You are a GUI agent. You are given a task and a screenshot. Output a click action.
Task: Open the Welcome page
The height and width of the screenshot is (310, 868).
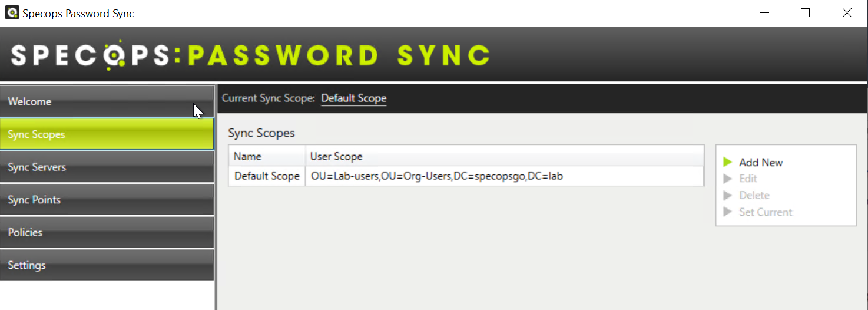pyautogui.click(x=107, y=101)
